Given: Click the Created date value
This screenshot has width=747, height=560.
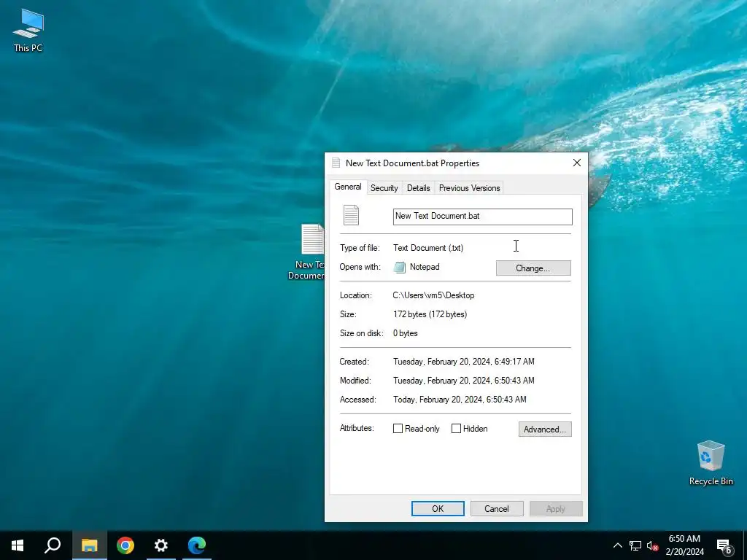Looking at the screenshot, I should [x=463, y=362].
